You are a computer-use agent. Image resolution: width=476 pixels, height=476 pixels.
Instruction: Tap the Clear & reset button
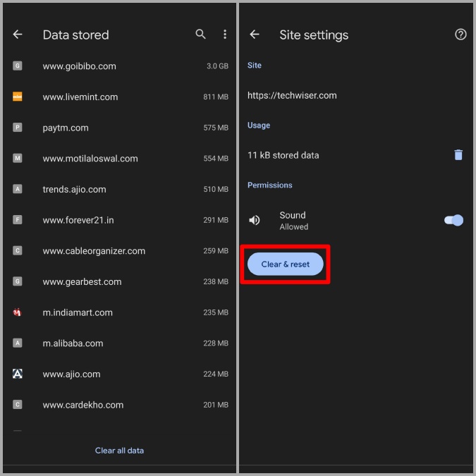(x=286, y=264)
